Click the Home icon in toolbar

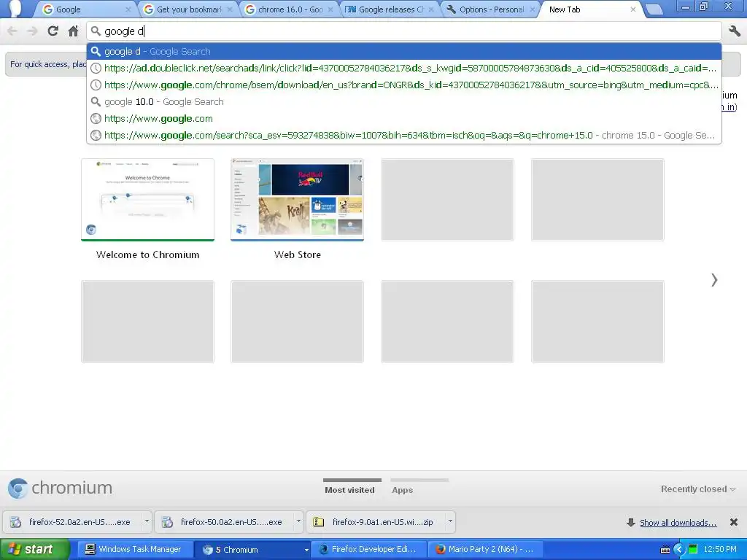[x=73, y=31]
